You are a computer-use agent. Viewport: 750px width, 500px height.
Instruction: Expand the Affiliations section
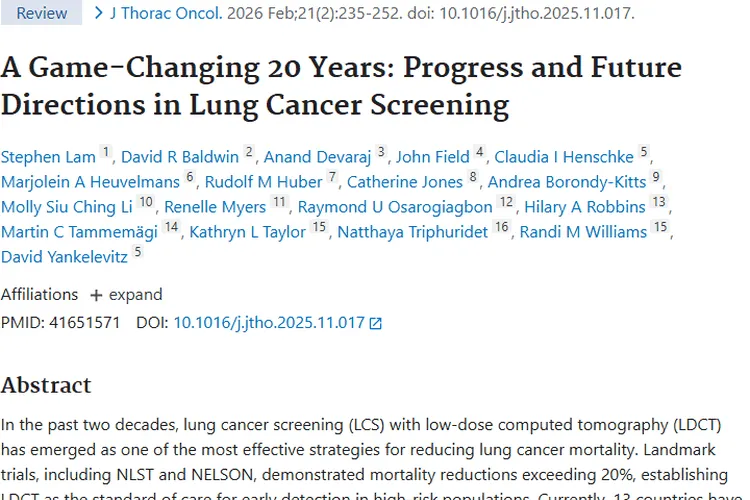(125, 295)
